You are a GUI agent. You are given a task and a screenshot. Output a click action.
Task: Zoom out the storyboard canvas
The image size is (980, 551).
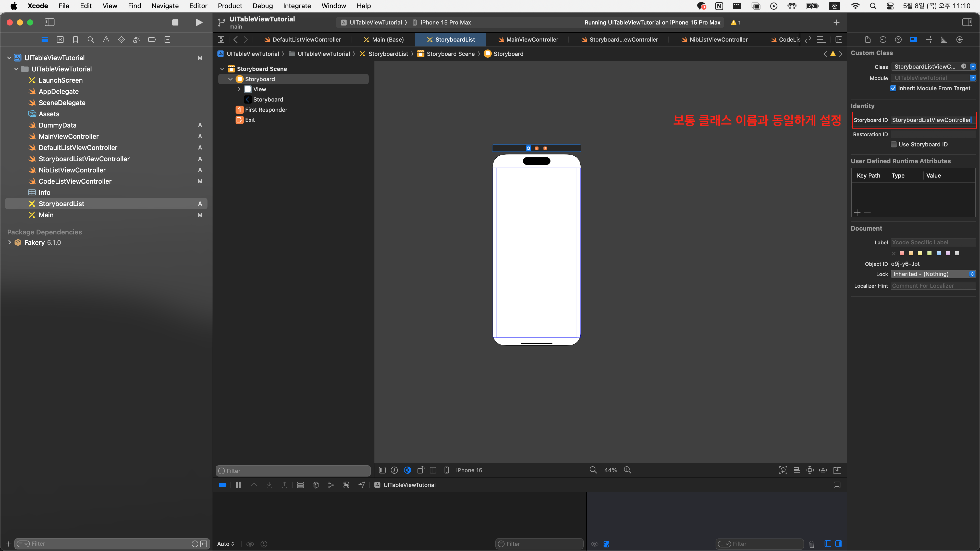click(593, 470)
